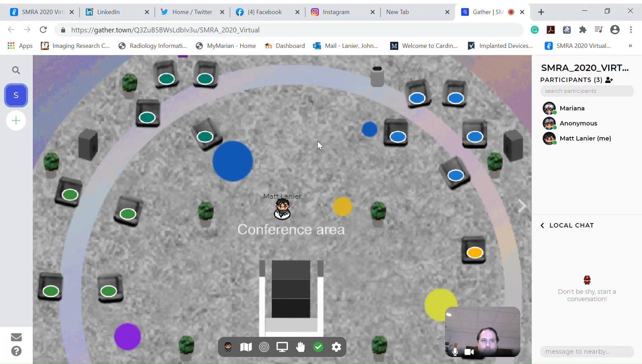The image size is (642, 364).
Task: Close the LinkedIn tab
Action: (147, 12)
